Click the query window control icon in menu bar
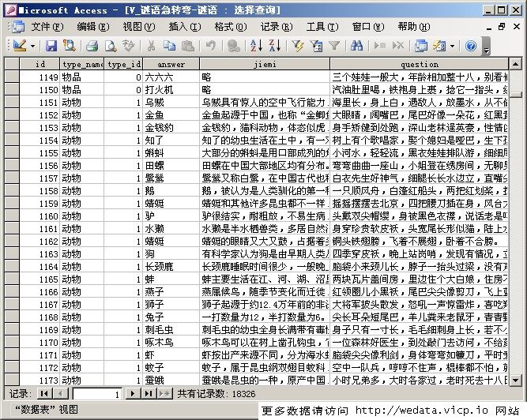Viewport: 527px width, 420px height. [18, 27]
